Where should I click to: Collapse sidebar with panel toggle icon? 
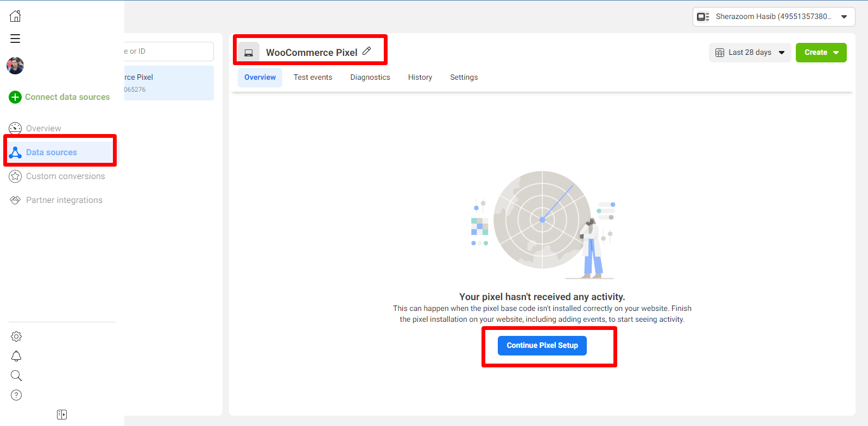62,415
